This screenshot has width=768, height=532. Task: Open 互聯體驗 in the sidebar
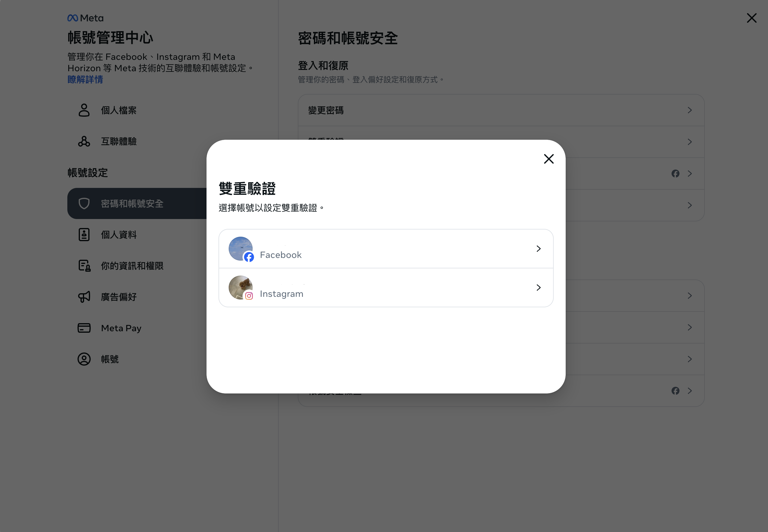[x=137, y=141]
